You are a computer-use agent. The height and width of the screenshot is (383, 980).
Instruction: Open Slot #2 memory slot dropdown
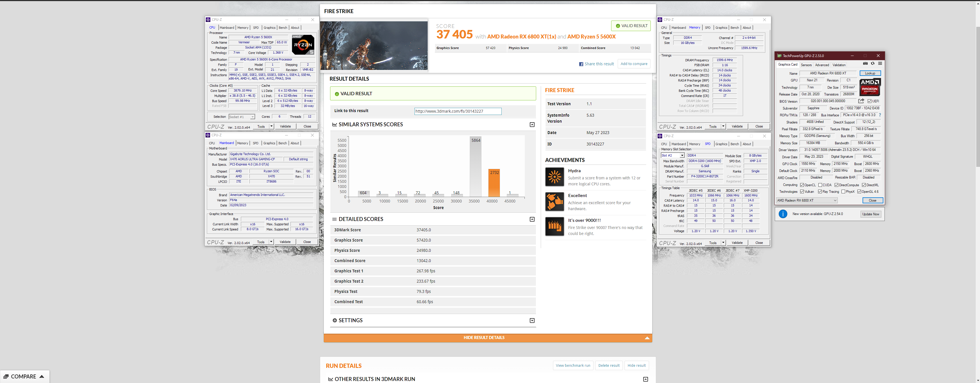click(673, 156)
